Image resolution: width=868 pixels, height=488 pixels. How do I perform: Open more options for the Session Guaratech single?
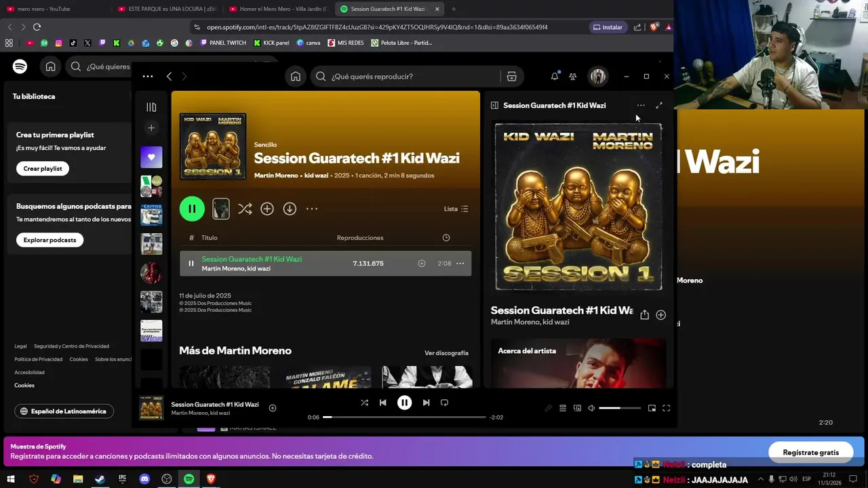pyautogui.click(x=312, y=209)
